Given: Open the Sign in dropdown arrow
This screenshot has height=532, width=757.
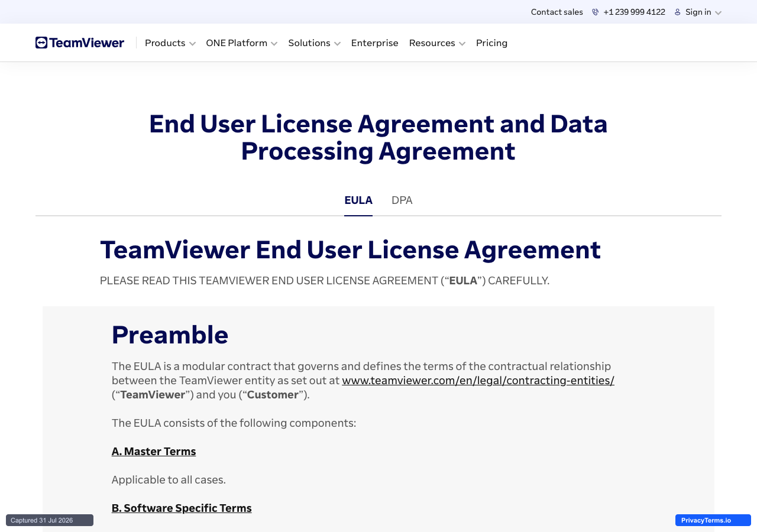Looking at the screenshot, I should (x=718, y=13).
